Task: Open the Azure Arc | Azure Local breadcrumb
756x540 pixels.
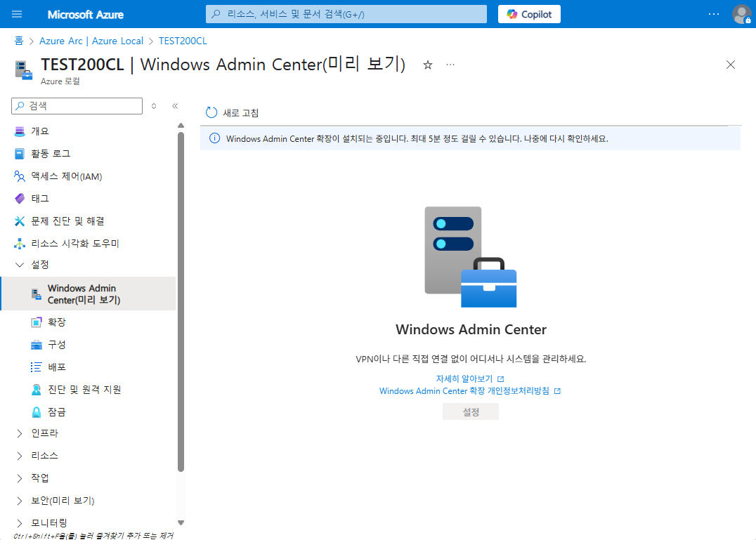Action: 91,41
